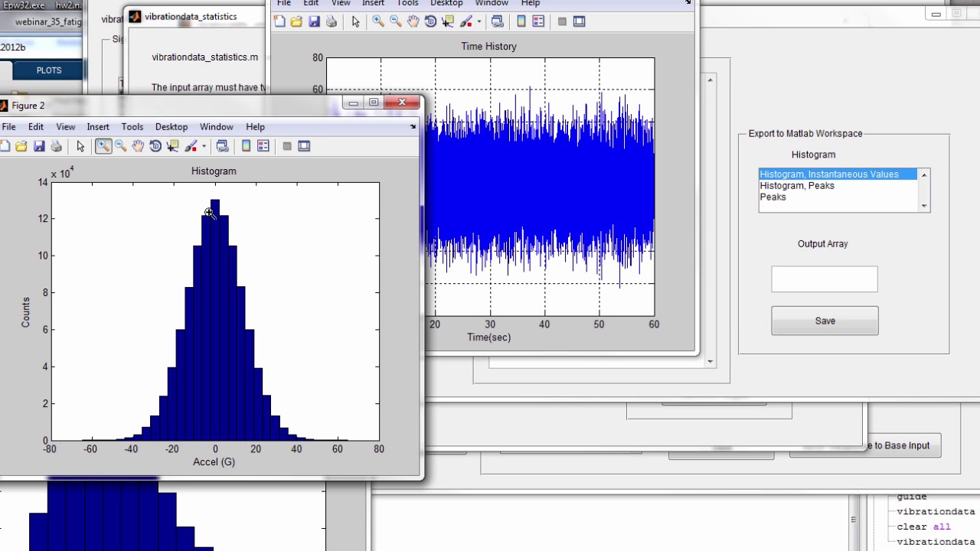
Task: Save the Time History figure
Action: (314, 21)
